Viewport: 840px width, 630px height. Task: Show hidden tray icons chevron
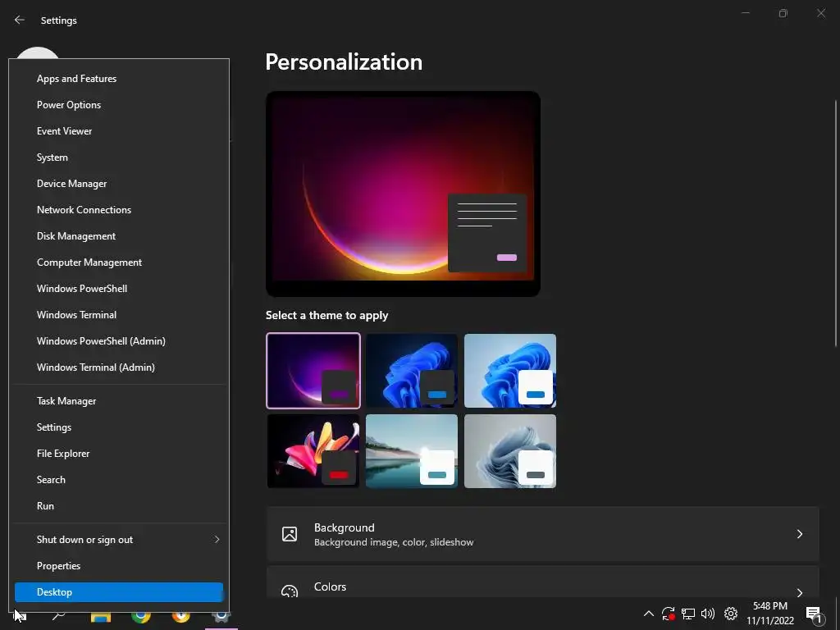pos(648,614)
